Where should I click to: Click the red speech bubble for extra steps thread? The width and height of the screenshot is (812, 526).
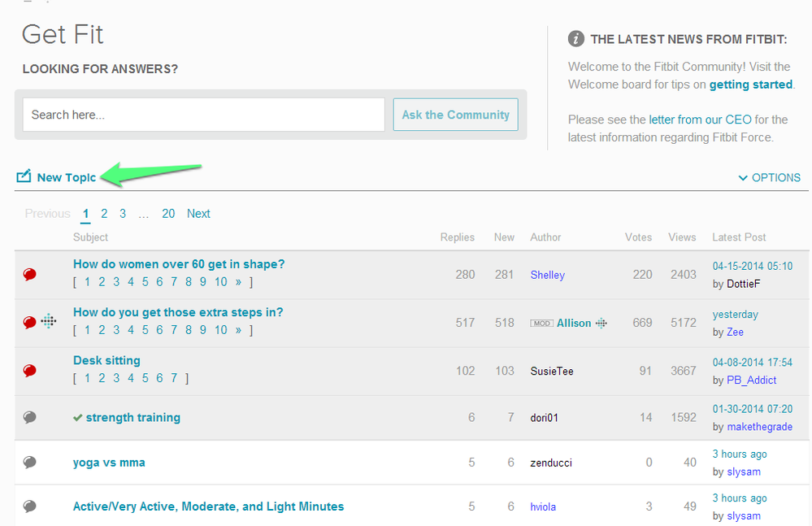[x=29, y=322]
